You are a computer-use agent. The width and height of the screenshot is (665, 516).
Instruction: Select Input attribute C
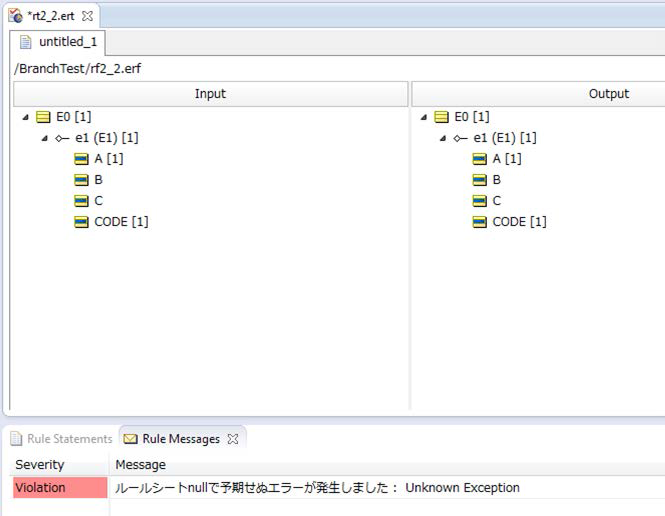(x=98, y=201)
